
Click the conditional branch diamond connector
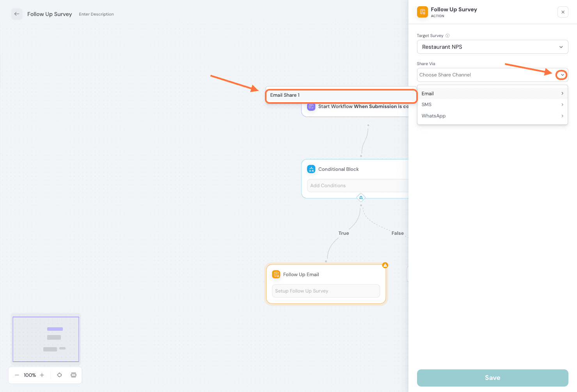361,197
